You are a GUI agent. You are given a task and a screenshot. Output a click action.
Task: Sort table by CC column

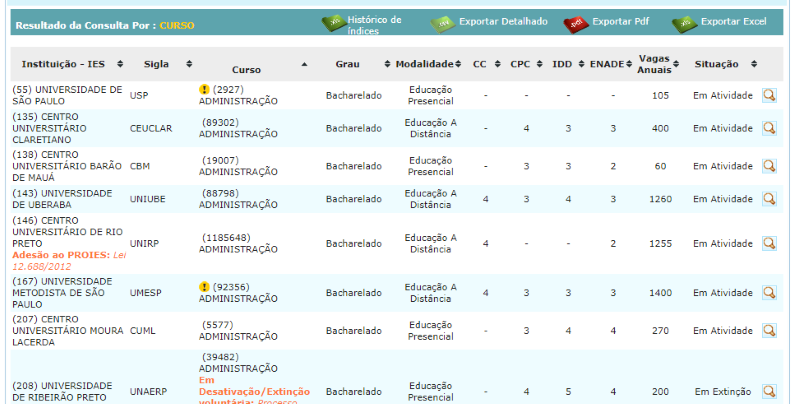[497, 64]
